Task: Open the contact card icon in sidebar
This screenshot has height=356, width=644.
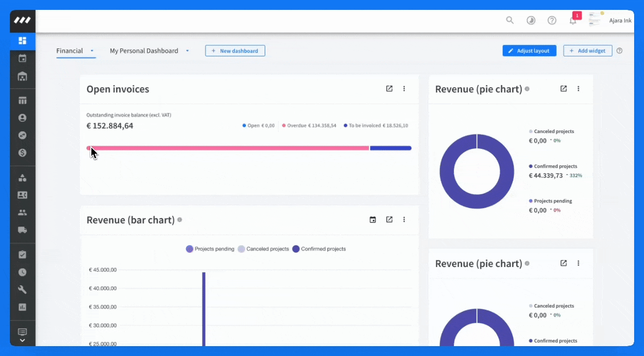Action: (22, 195)
